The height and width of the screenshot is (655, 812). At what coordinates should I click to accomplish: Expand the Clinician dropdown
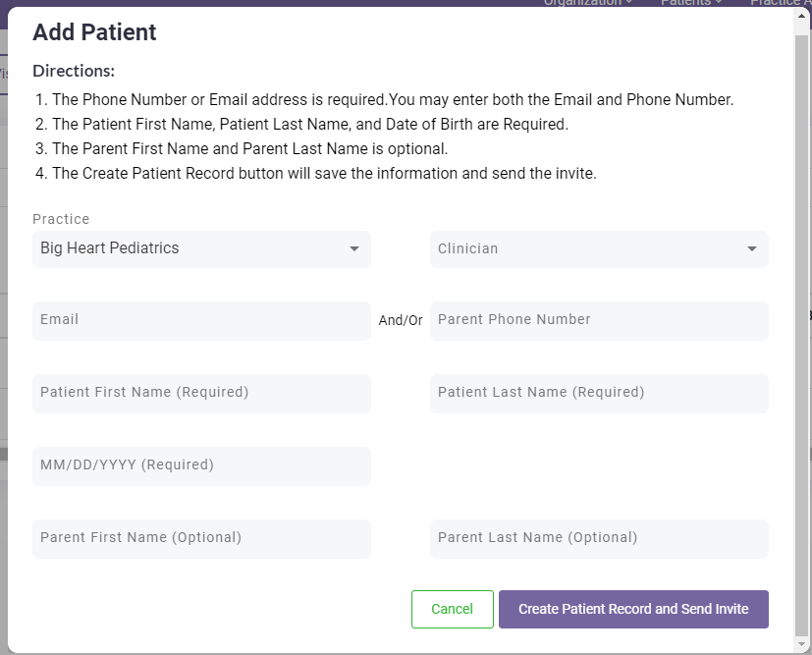[584, 248]
